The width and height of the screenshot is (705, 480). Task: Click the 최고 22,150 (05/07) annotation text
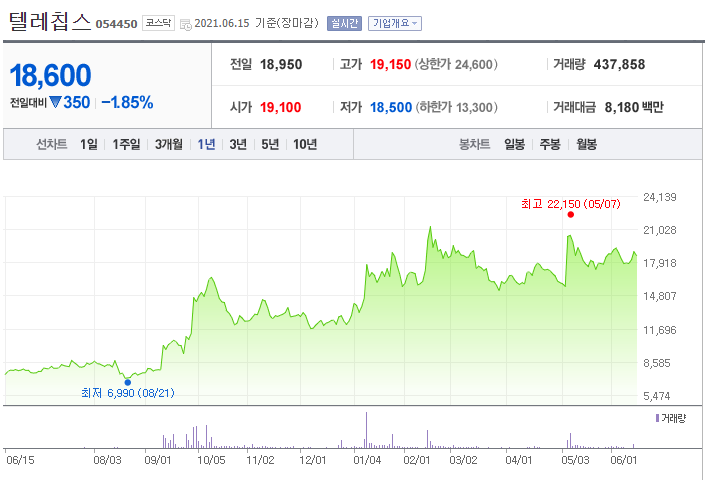(571, 204)
